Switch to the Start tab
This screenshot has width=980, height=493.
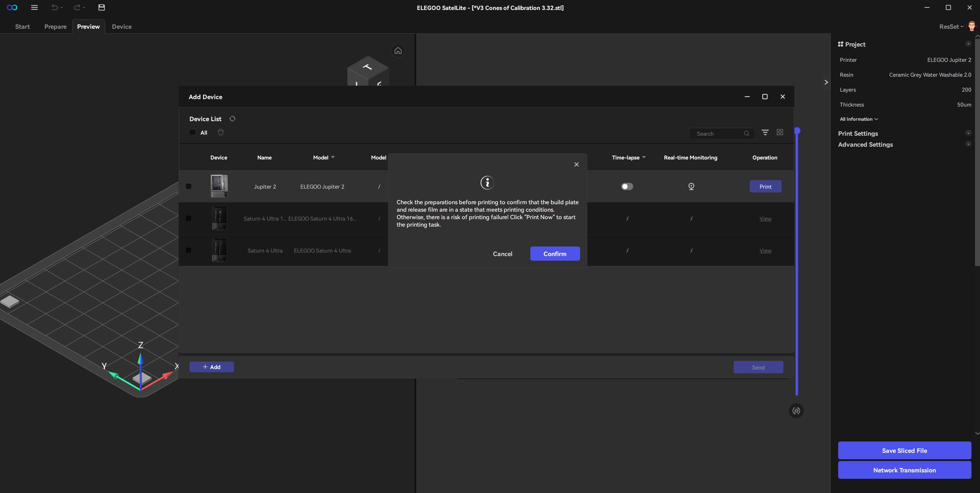(22, 27)
